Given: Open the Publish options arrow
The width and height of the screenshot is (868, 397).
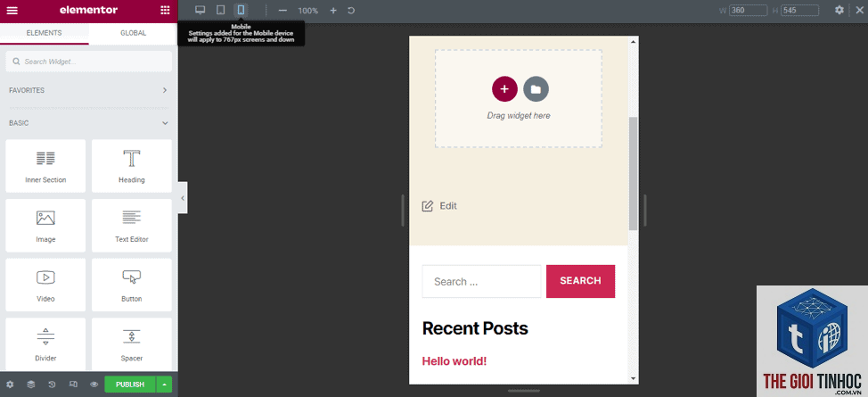Looking at the screenshot, I should point(164,385).
